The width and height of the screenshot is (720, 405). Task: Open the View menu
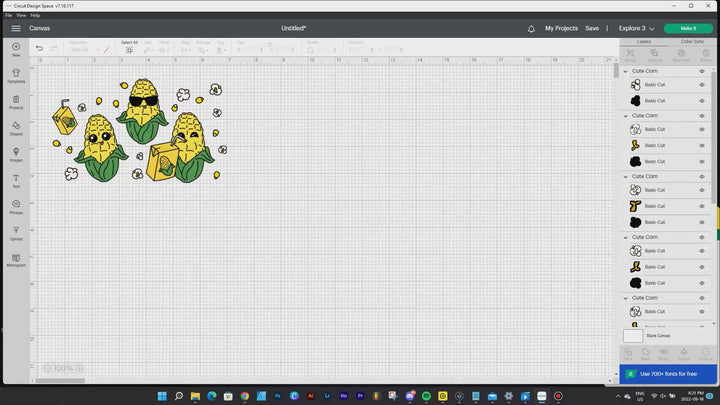[21, 15]
